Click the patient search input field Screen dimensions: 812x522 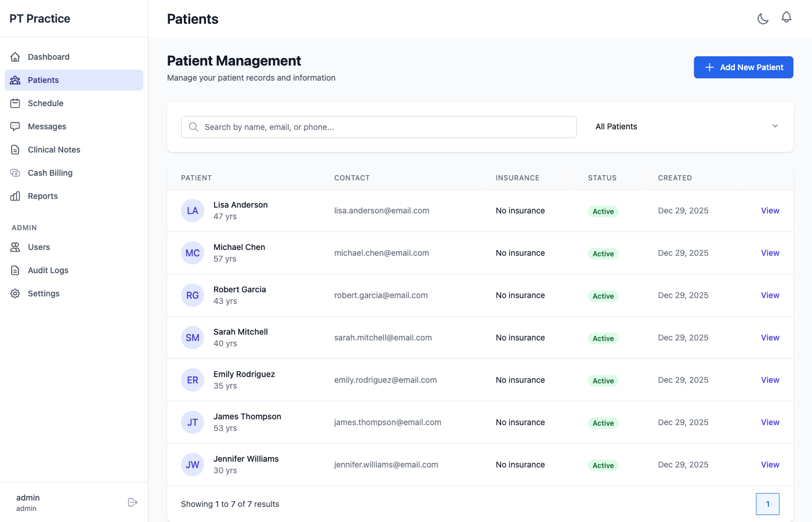pos(379,126)
